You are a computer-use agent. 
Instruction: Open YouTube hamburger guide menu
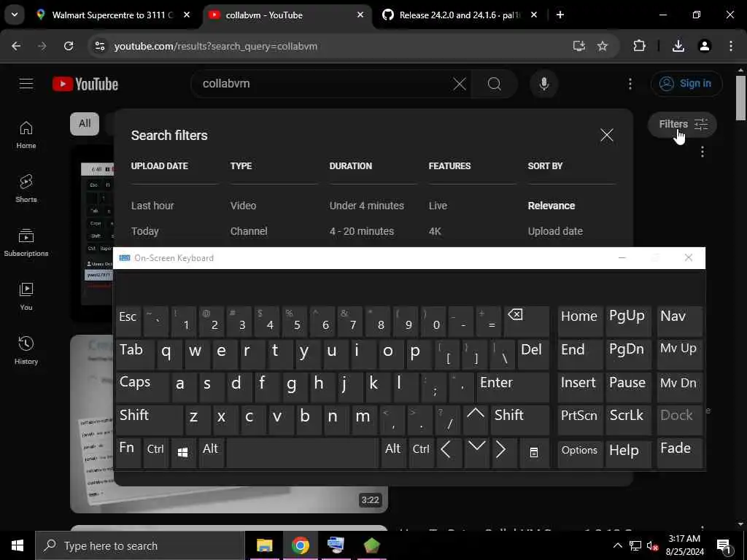(26, 84)
